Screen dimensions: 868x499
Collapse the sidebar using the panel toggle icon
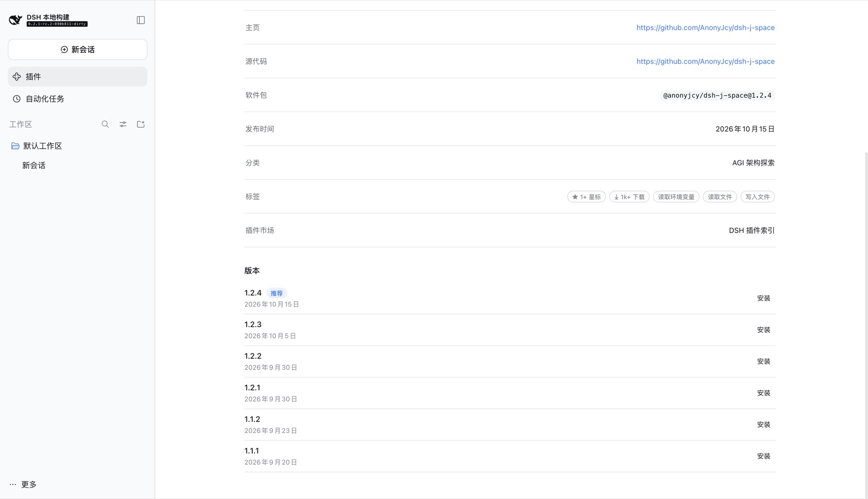(x=141, y=20)
